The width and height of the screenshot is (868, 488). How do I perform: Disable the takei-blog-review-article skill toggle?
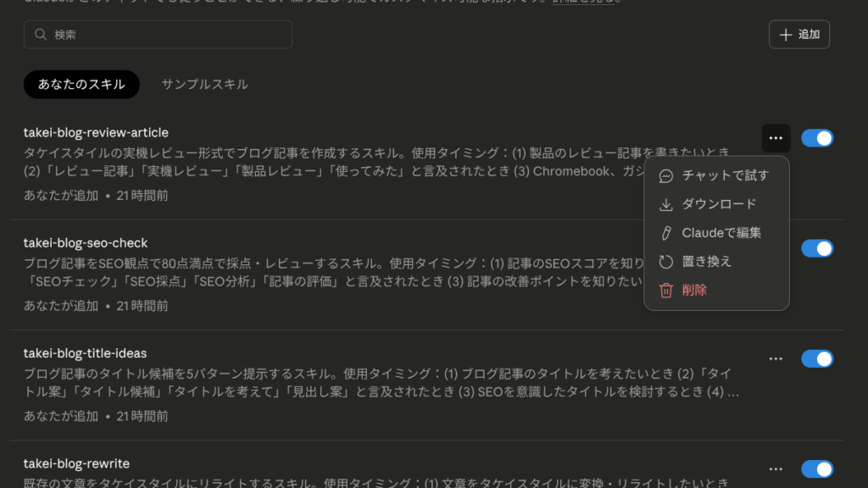817,138
